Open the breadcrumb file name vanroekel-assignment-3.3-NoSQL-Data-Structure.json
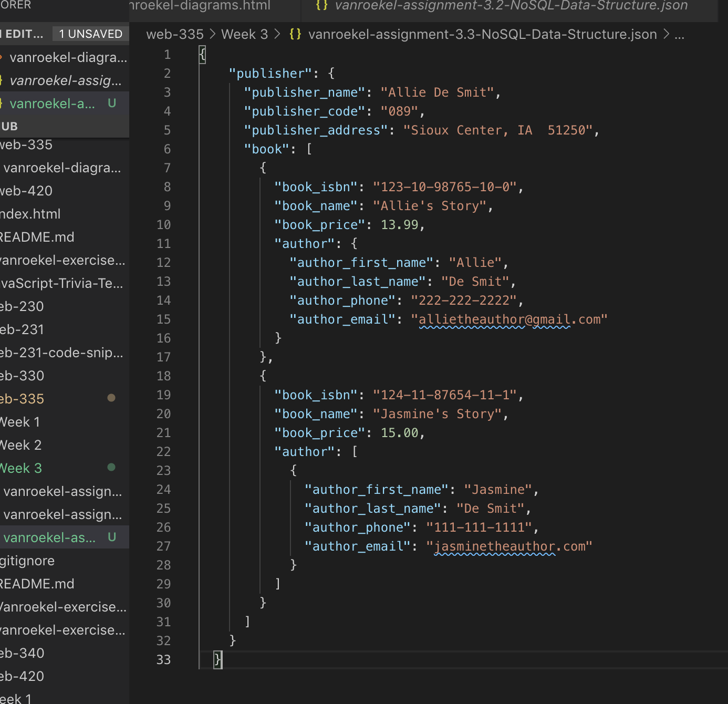The image size is (728, 704). pos(482,34)
